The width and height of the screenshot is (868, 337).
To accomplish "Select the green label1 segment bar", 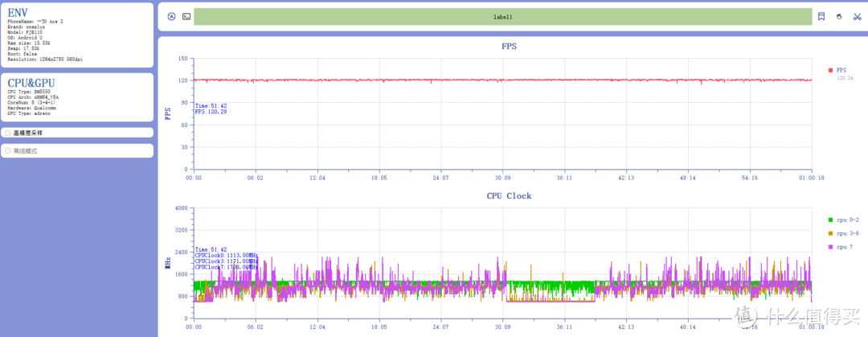I will tap(502, 17).
